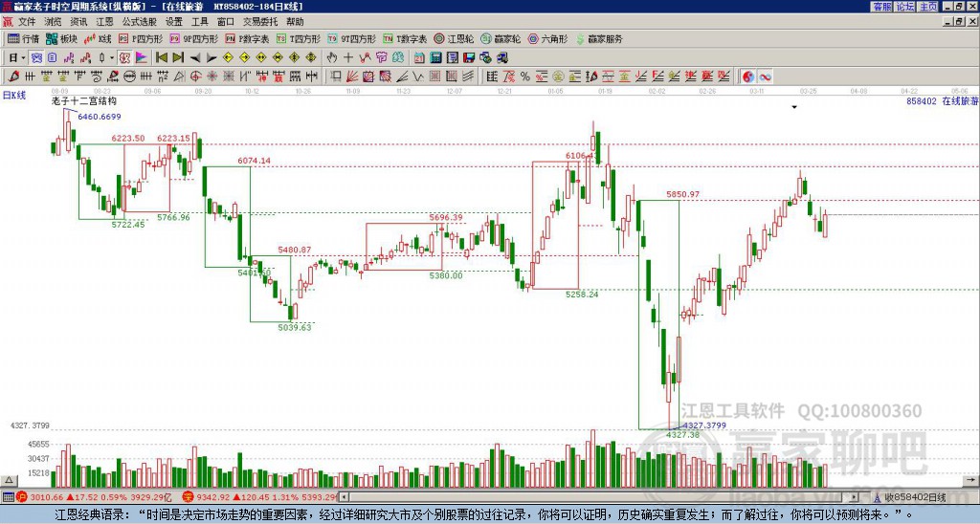Open the 设置 menu
The height and width of the screenshot is (524, 980).
pos(174,22)
